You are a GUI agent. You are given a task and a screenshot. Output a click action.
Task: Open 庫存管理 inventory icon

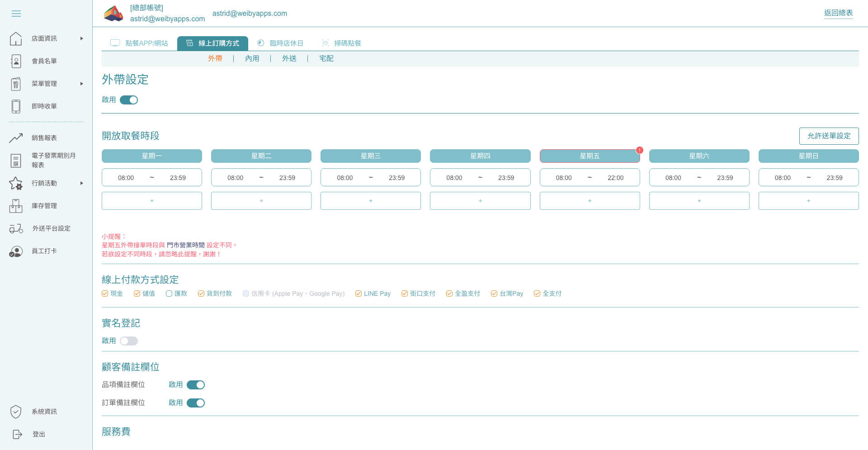[16, 206]
